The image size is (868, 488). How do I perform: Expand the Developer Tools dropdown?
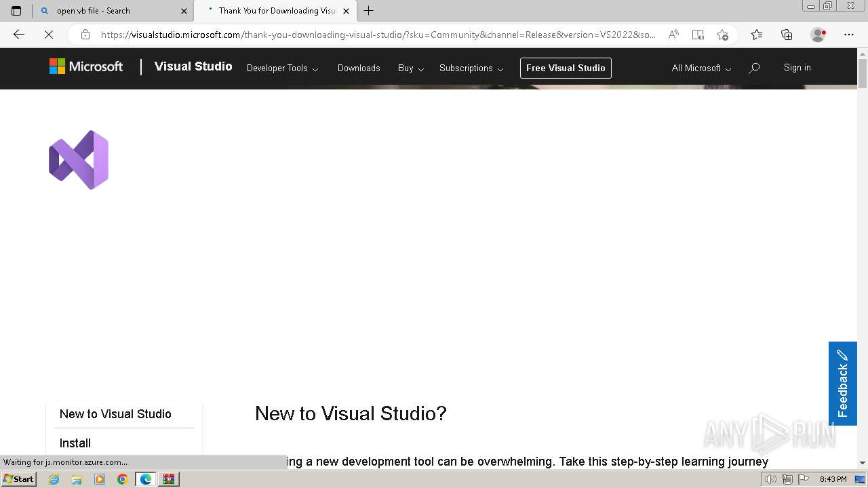[x=282, y=68]
